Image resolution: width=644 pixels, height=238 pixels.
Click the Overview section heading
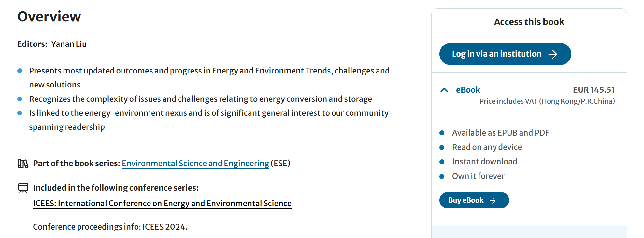(x=49, y=17)
